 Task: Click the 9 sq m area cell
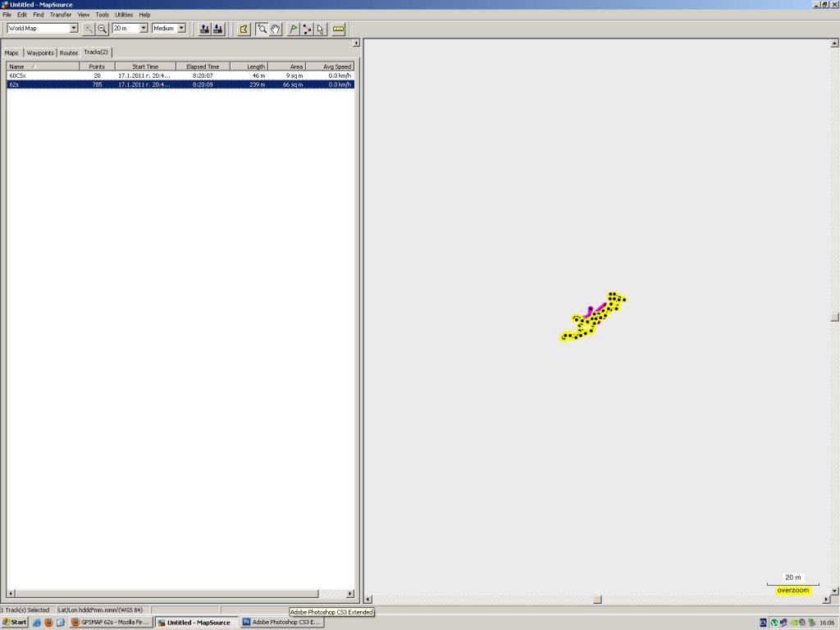click(294, 75)
